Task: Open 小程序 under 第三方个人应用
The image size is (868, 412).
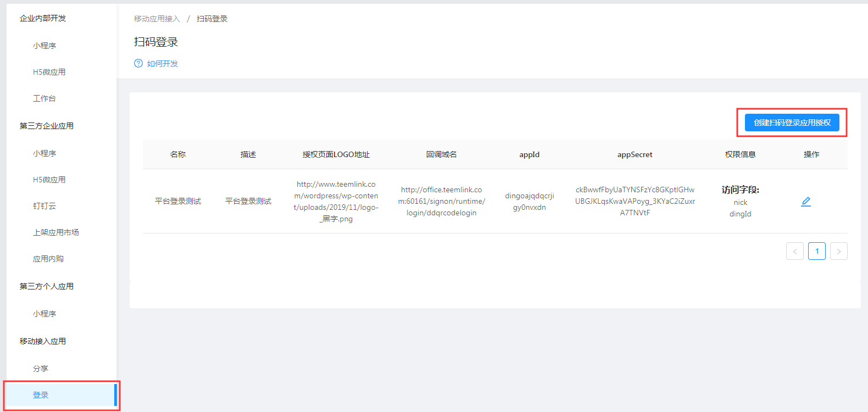Action: pos(44,314)
